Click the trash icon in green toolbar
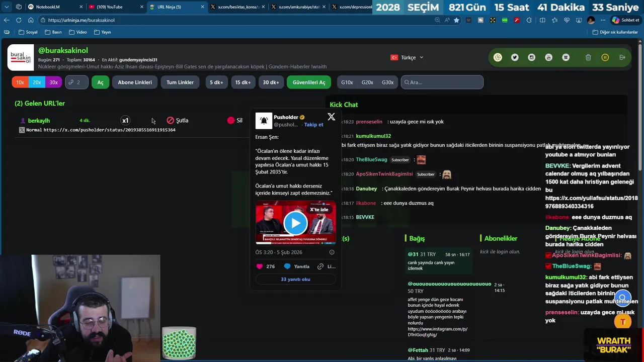This screenshot has height=362, width=644. click(588, 57)
